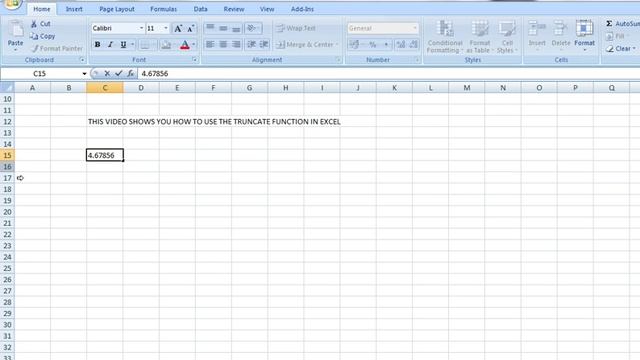Open the Data tab
Screen dimensions: 640x360
coord(200,9)
